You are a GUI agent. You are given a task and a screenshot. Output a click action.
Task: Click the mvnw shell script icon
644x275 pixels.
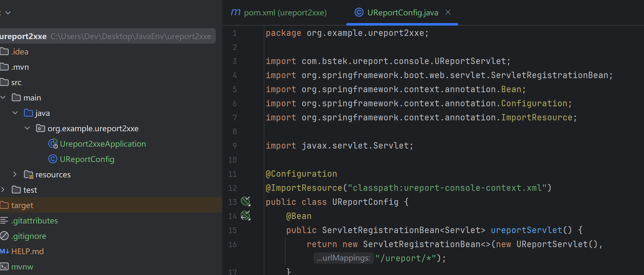(x=4, y=266)
